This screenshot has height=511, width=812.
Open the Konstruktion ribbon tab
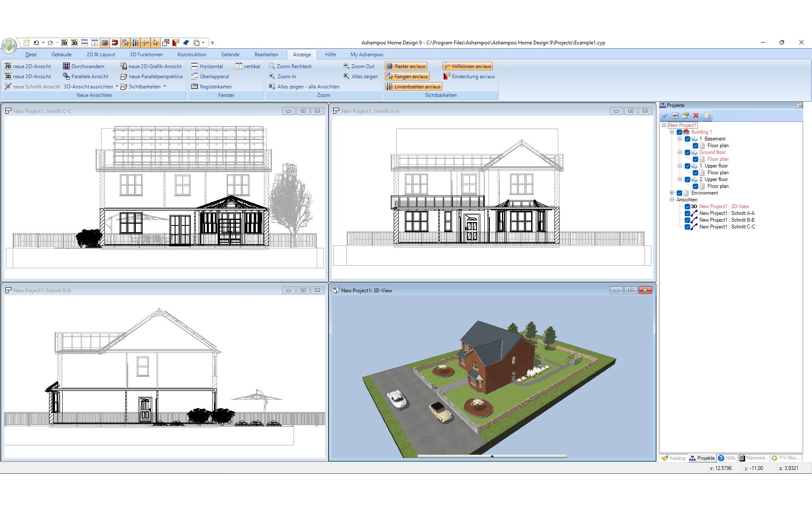coord(192,55)
